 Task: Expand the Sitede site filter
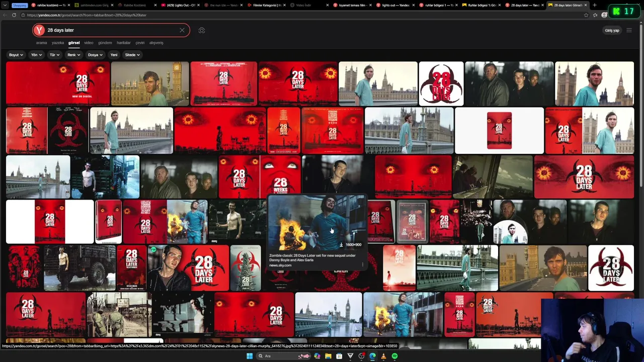pos(132,55)
